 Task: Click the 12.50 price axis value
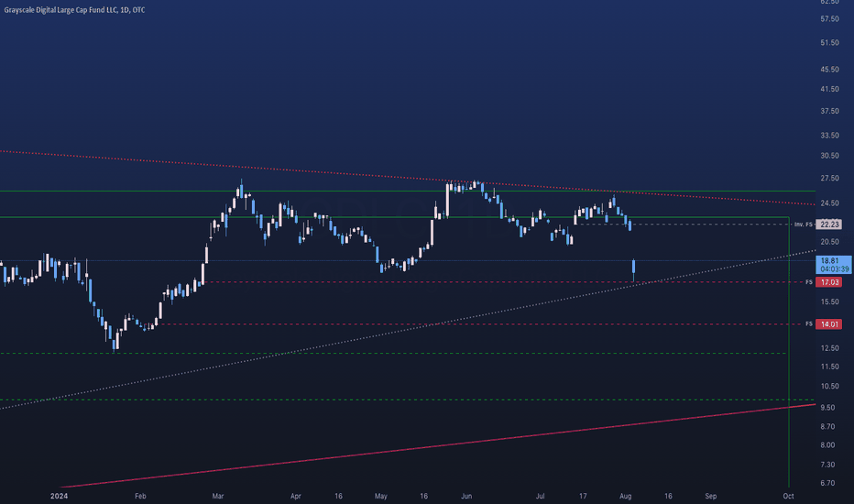(x=829, y=348)
